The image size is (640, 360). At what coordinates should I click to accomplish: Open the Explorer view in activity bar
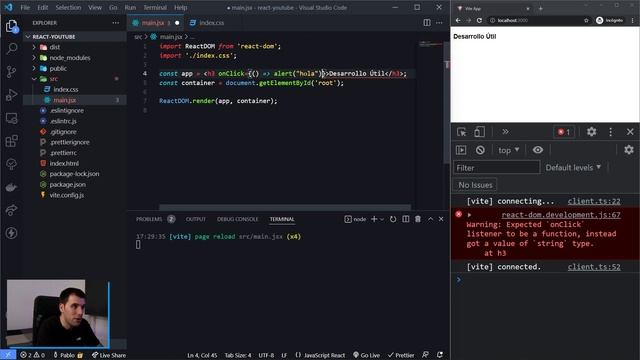(11, 26)
